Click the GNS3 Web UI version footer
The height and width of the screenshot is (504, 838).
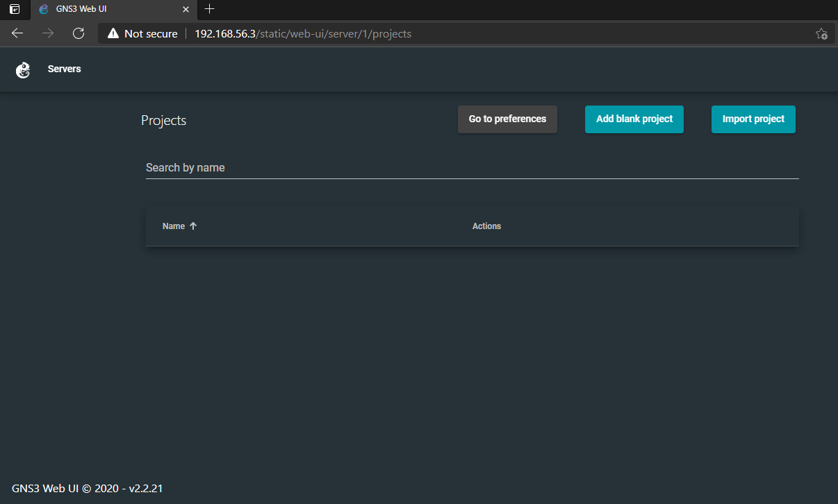(88, 488)
